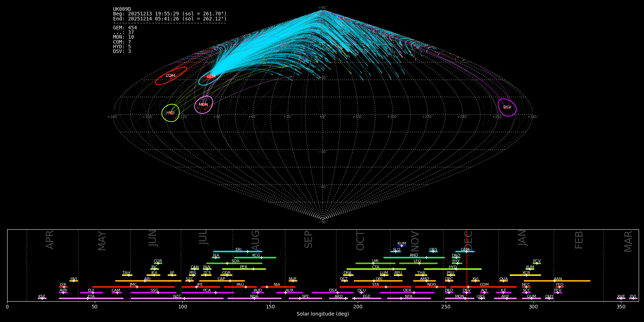Viewport: 644px width, 322px height.
Task: Click the purple DSV radiant ellipse
Action: tap(507, 107)
